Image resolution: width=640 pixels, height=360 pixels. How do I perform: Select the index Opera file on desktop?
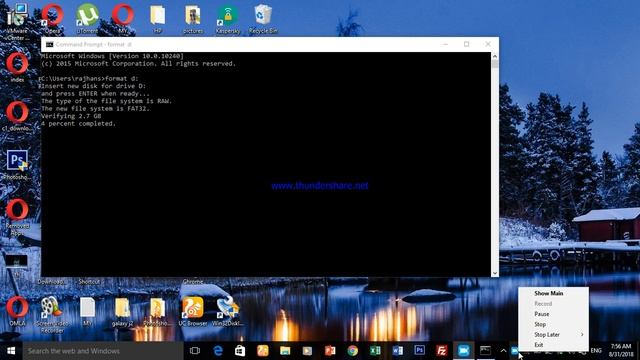point(17,67)
